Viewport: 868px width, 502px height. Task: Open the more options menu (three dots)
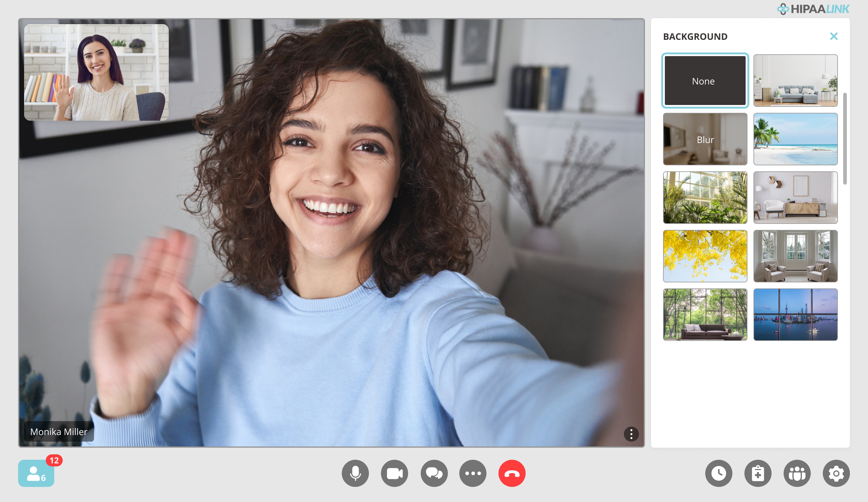(473, 473)
